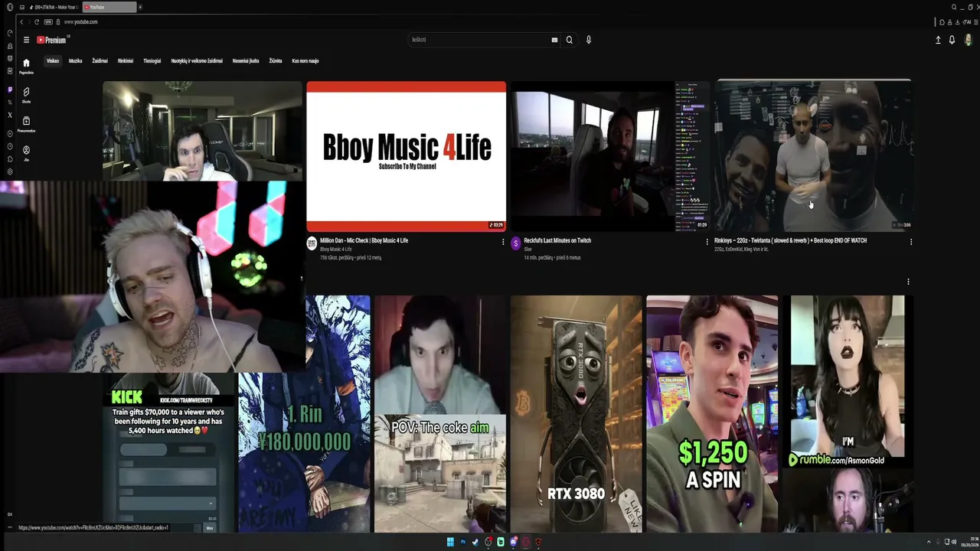
Task: Select the Žiūrėta filter chip
Action: 276,61
